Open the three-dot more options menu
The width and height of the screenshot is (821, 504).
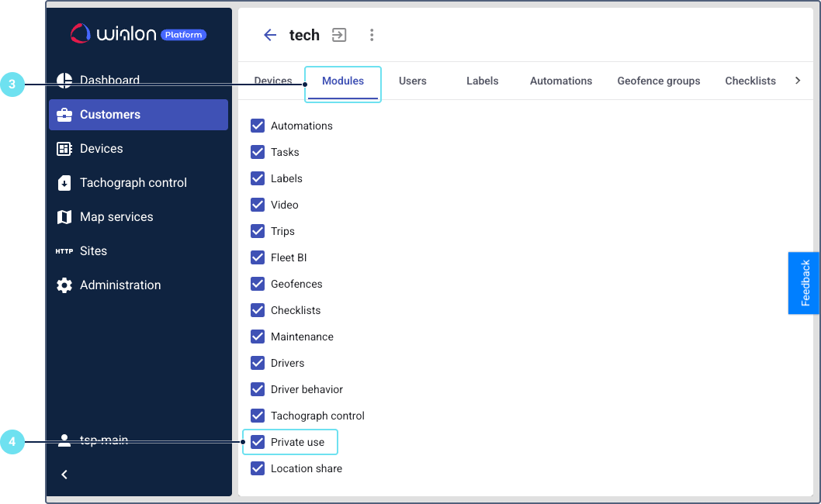click(372, 35)
